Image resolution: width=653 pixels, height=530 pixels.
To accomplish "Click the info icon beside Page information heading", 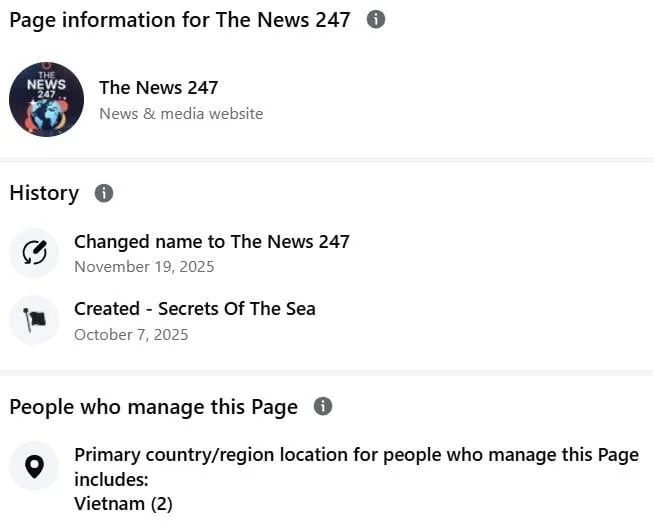I will pos(376,19).
